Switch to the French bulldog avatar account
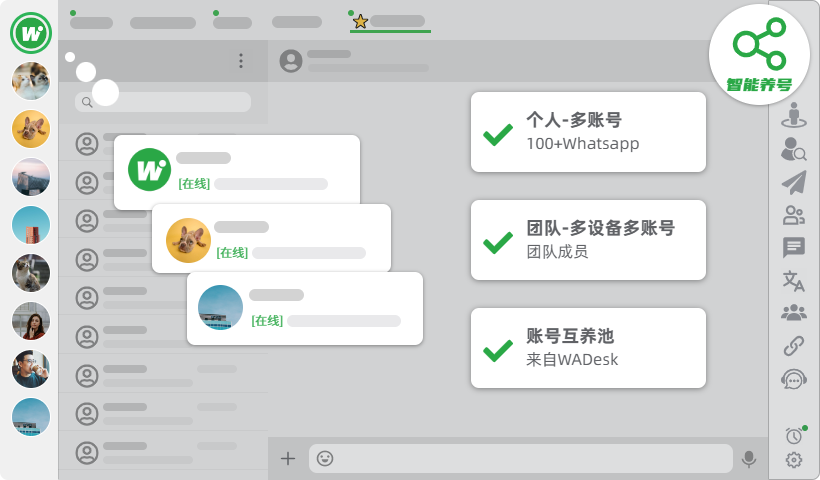The width and height of the screenshot is (820, 480). (31, 129)
